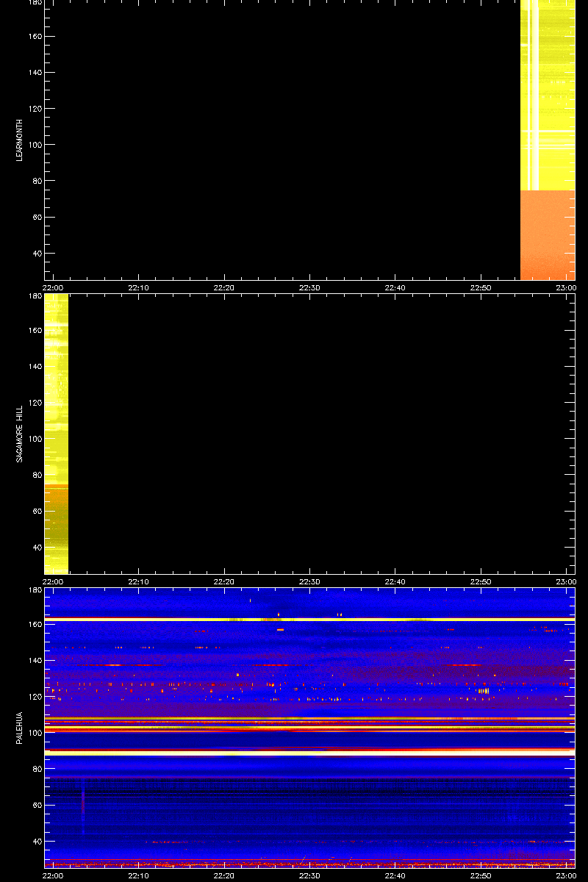
Task: Click the 160 frequency tick on Learmonth axis
Action: (x=36, y=37)
